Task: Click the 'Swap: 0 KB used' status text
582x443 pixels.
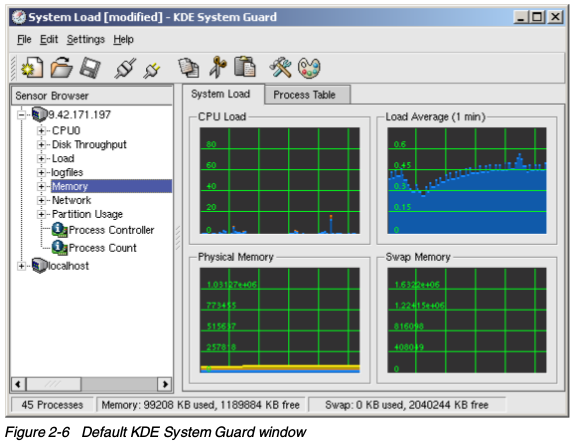Action: (x=407, y=405)
